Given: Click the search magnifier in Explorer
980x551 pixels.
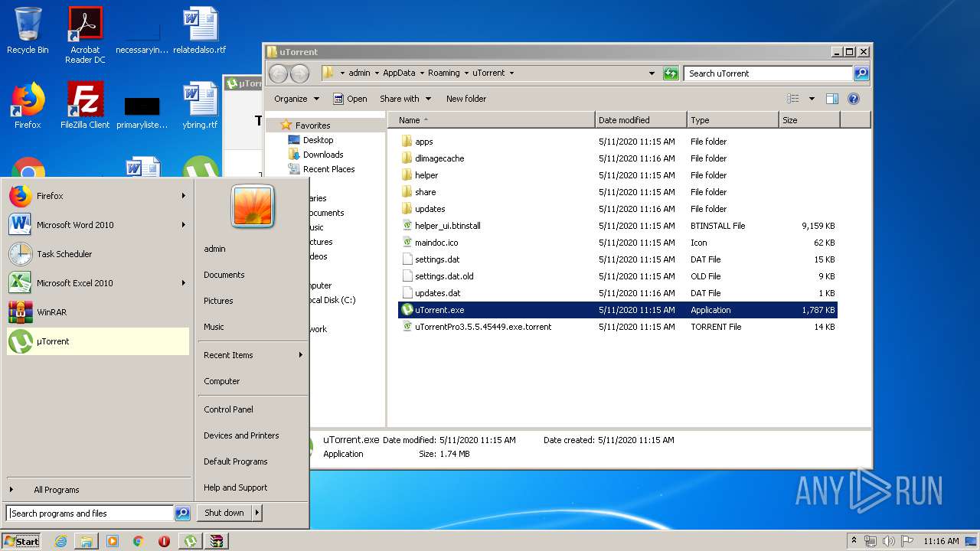Looking at the screenshot, I should pos(861,73).
